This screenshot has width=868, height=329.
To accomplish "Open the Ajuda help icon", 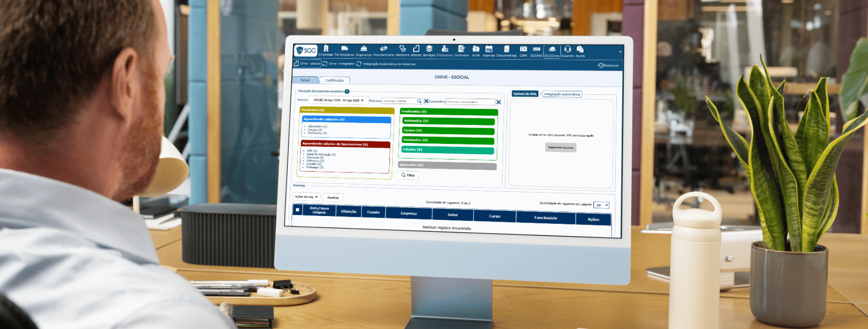I will (x=580, y=50).
